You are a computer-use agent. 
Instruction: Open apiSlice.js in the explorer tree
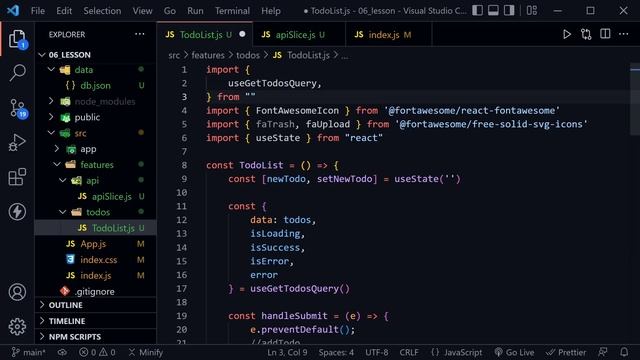(96, 196)
